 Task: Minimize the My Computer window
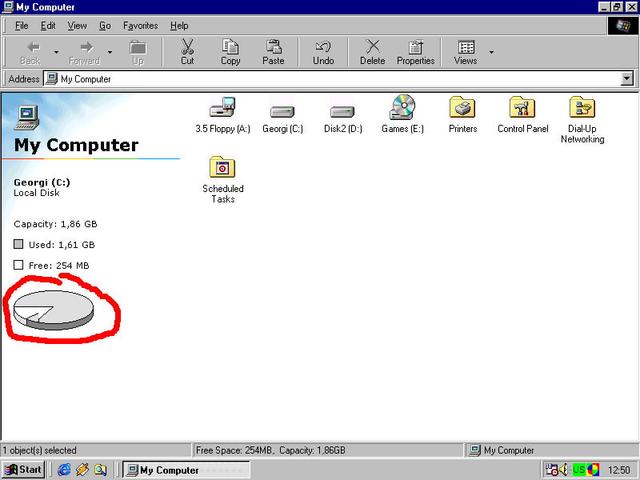tap(605, 7)
